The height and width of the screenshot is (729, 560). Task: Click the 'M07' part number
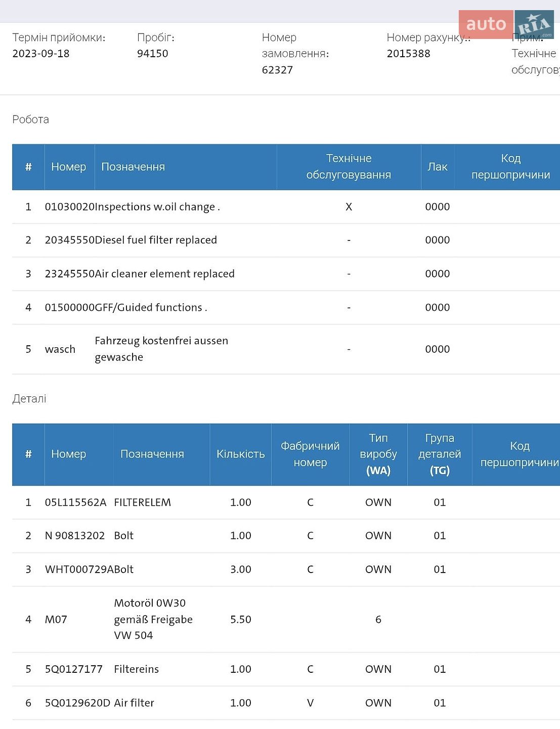tap(56, 620)
